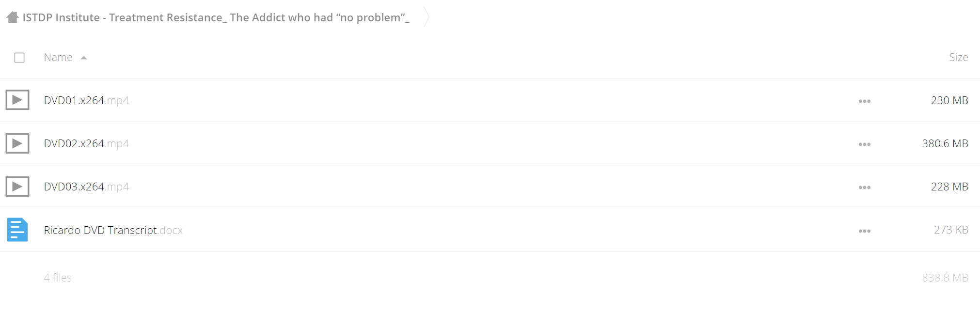Open the DVD01.x264.mp4 file name link

point(86,100)
